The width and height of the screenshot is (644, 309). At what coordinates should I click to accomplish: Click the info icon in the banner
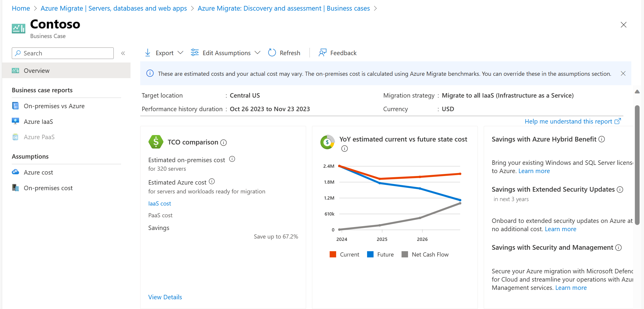[x=150, y=73]
